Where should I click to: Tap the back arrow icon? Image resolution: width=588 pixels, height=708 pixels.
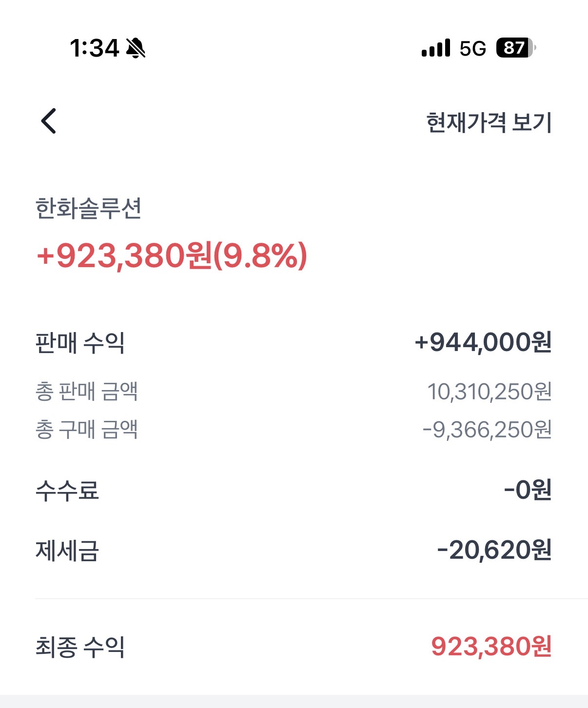(x=49, y=121)
